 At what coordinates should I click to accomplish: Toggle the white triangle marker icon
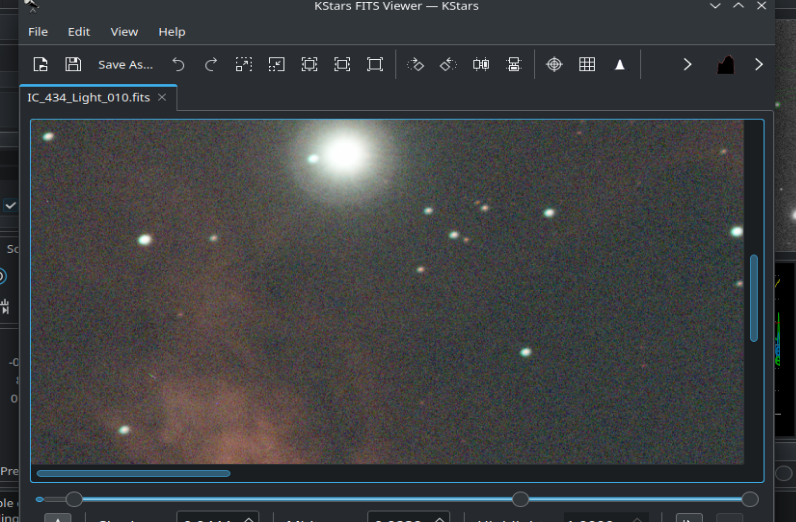(x=620, y=64)
